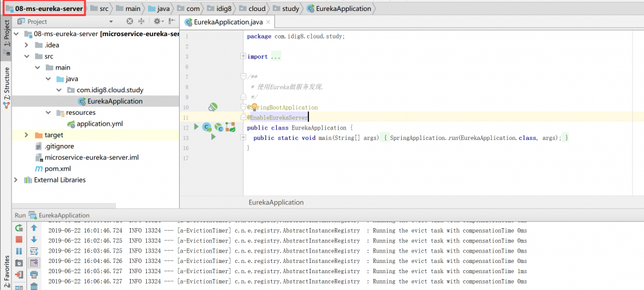Stop the running application with red square
The width and height of the screenshot is (644, 290).
point(19,239)
